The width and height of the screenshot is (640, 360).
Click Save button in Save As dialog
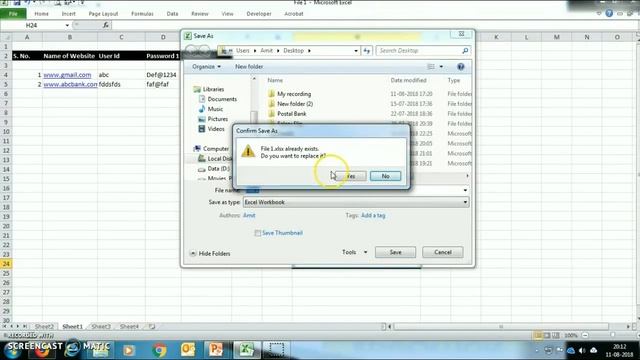pos(395,252)
